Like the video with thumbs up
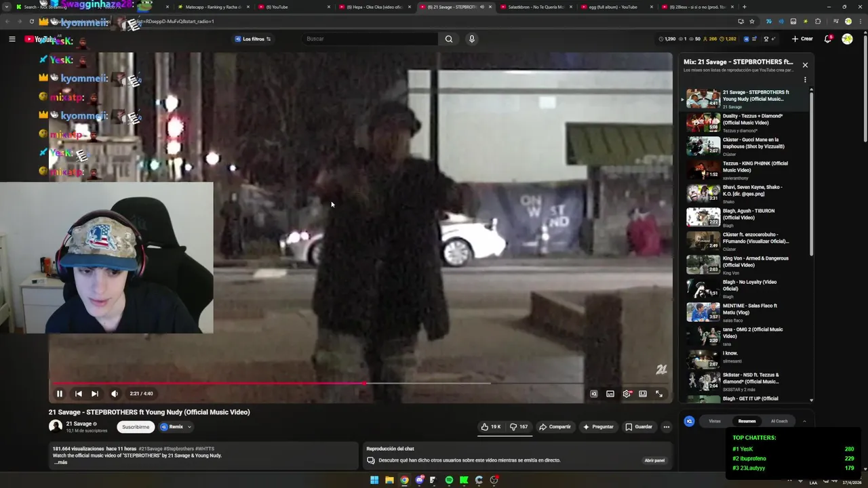Image resolution: width=868 pixels, height=488 pixels. (x=491, y=427)
